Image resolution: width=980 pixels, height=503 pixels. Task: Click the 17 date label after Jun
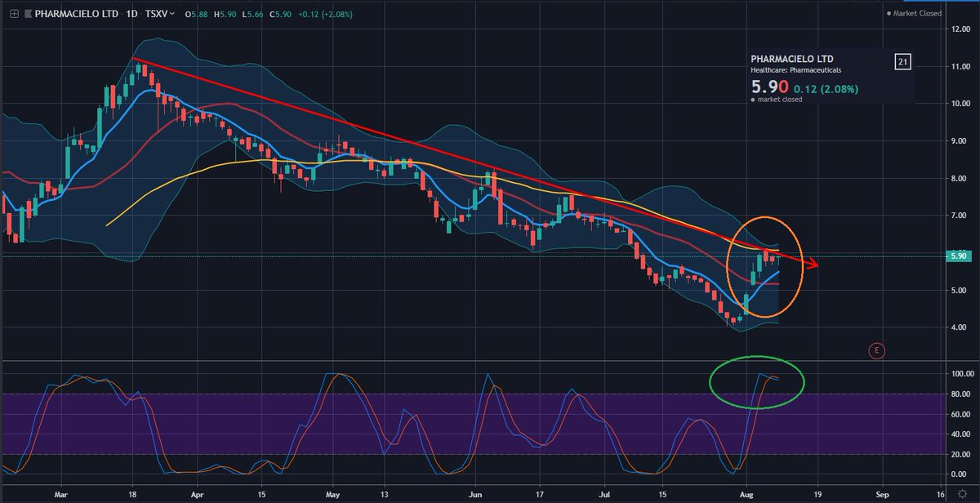pos(541,494)
